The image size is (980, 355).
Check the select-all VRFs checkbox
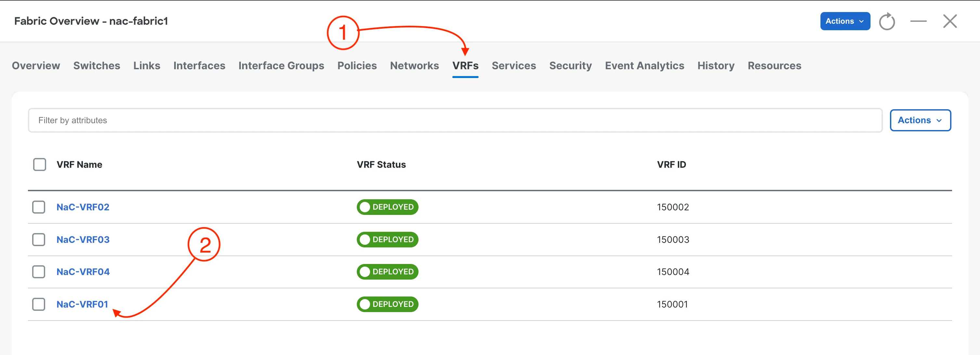[39, 164]
